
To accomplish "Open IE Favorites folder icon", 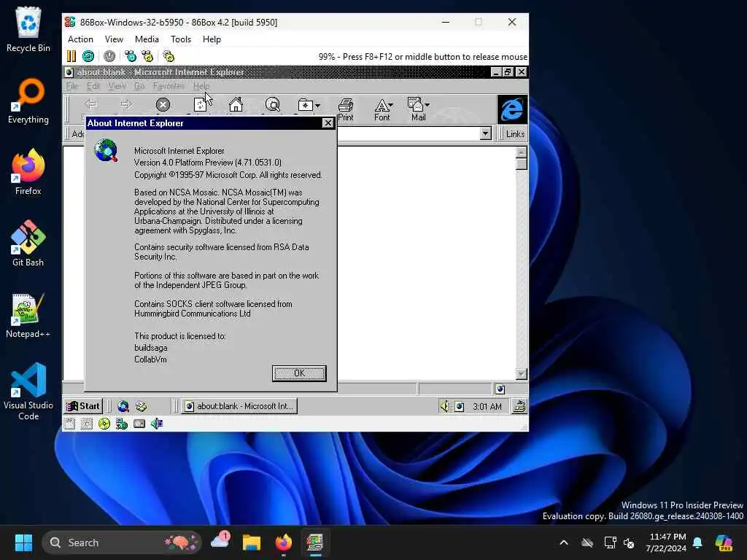I will 305,105.
